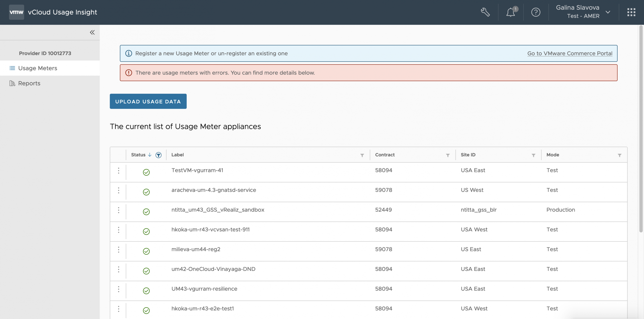Click the Label column filter icon

click(x=362, y=155)
